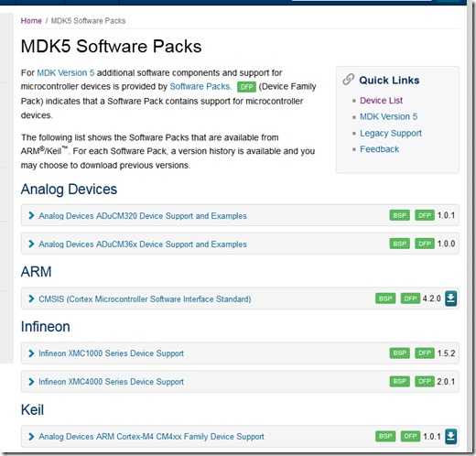476x456 pixels.
Task: Expand the ADuCM36x Device Support chevron
Action: pos(31,244)
